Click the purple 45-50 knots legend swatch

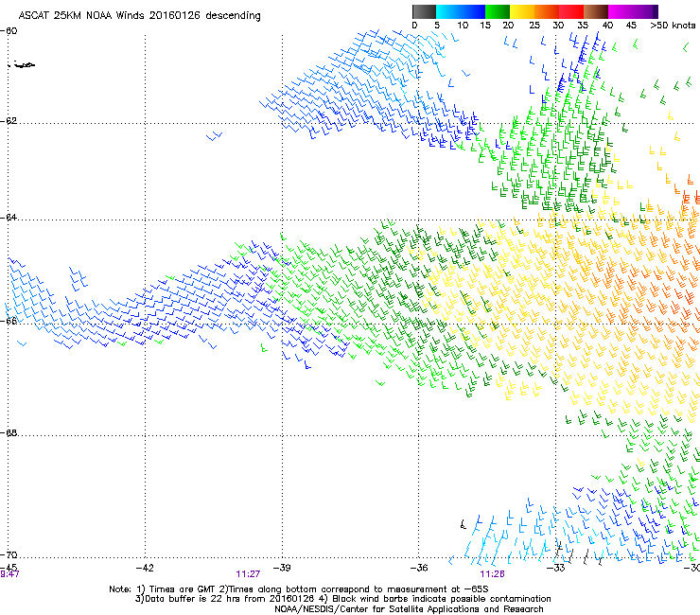[645, 11]
